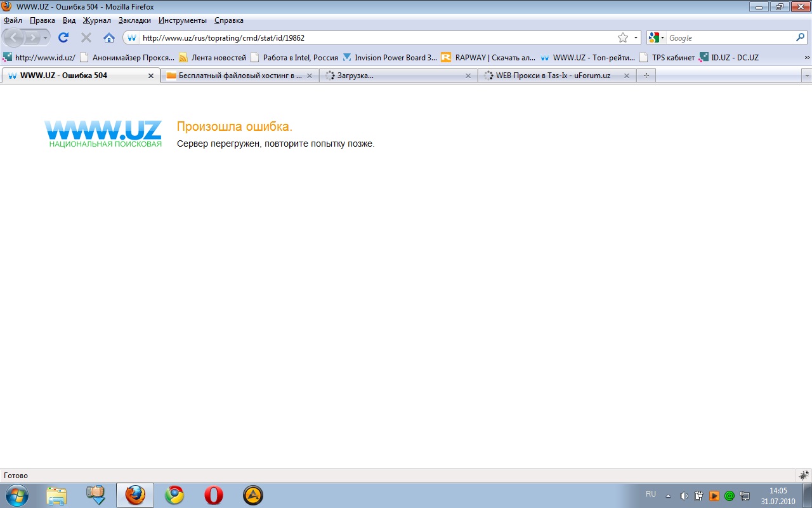
Task: Open the list all tabs dropdown
Action: tap(806, 75)
